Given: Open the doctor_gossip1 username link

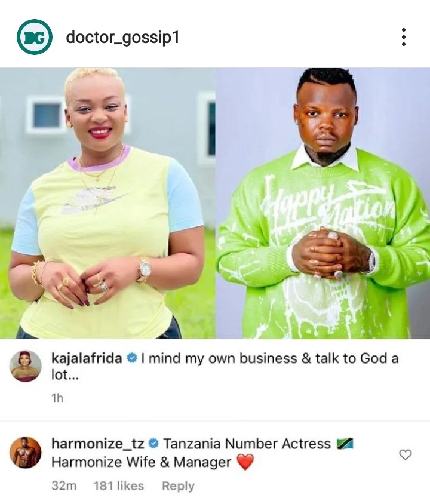Looking at the screenshot, I should coord(122,38).
